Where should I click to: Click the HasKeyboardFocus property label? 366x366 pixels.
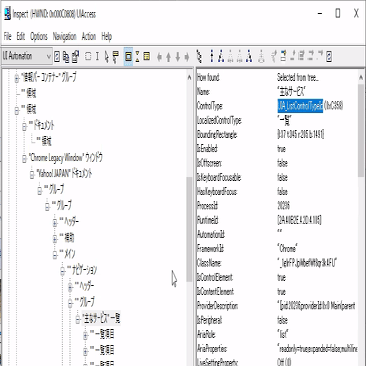(217, 192)
